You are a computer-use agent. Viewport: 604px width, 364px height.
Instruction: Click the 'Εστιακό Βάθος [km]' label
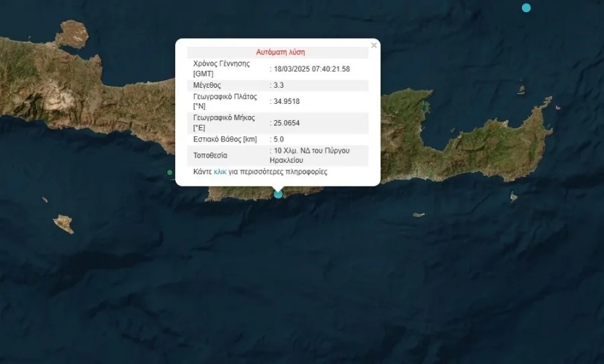coord(225,139)
